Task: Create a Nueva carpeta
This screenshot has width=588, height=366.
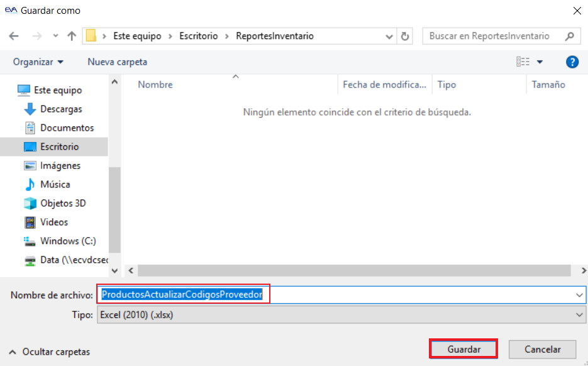Action: click(x=118, y=62)
